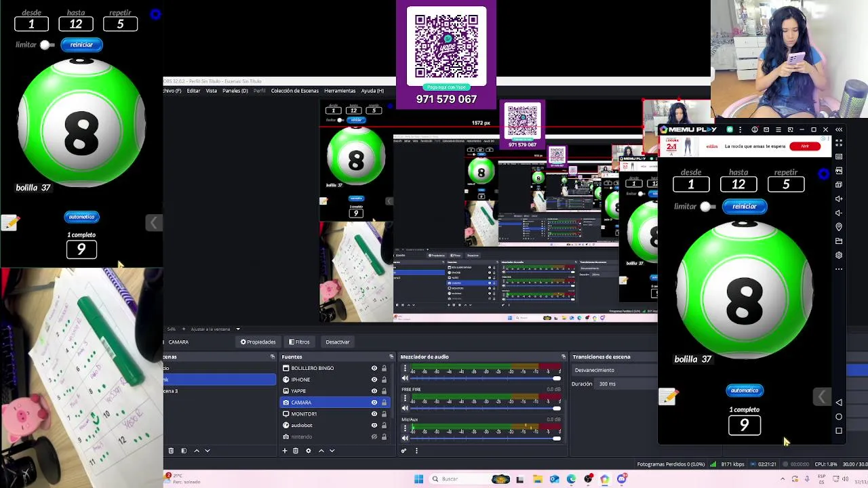Image resolution: width=868 pixels, height=488 pixels.
Task: Move selected source down in Fuentes toolbar
Action: 332,451
